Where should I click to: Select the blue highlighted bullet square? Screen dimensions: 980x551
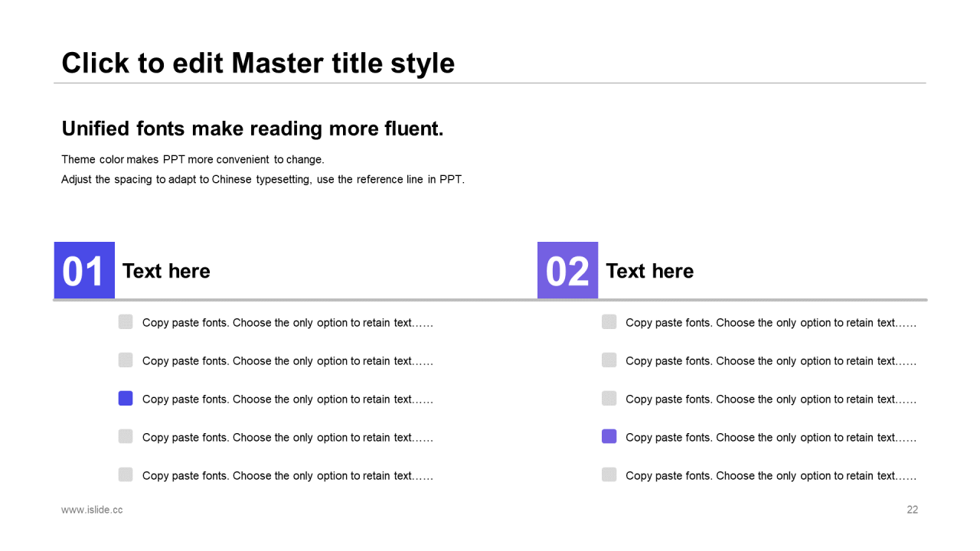126,398
